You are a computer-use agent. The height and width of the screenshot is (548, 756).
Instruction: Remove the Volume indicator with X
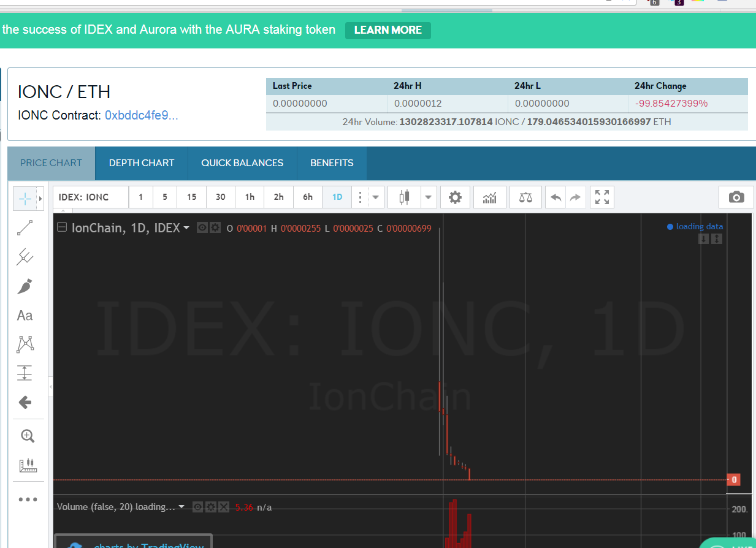[224, 507]
